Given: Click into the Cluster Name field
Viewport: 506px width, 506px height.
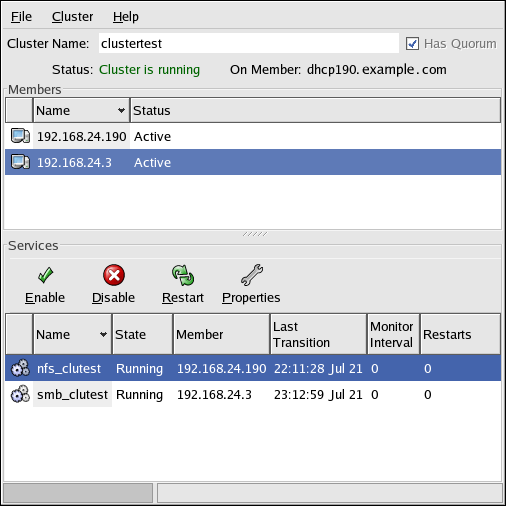Looking at the screenshot, I should (x=249, y=43).
